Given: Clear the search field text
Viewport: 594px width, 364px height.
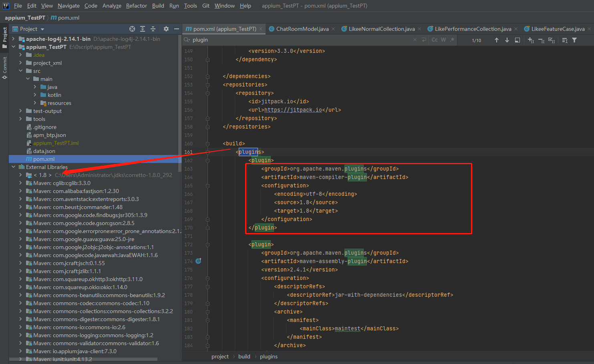Looking at the screenshot, I should point(415,40).
